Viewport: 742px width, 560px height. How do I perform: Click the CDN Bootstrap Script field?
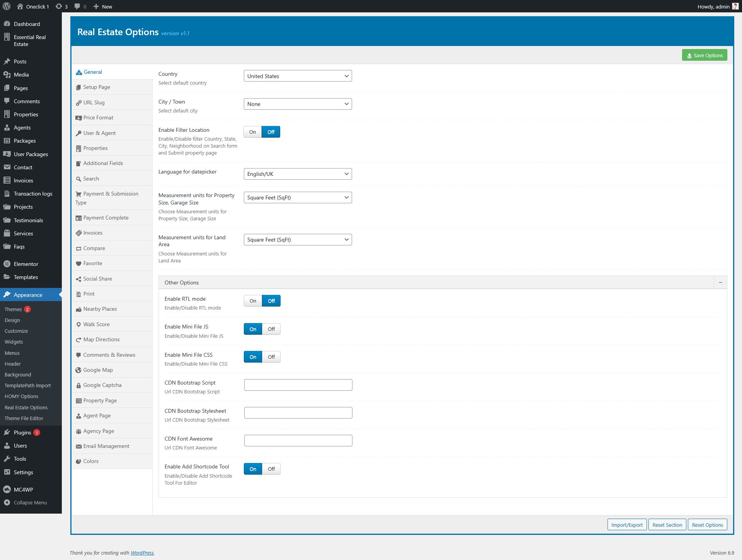298,385
